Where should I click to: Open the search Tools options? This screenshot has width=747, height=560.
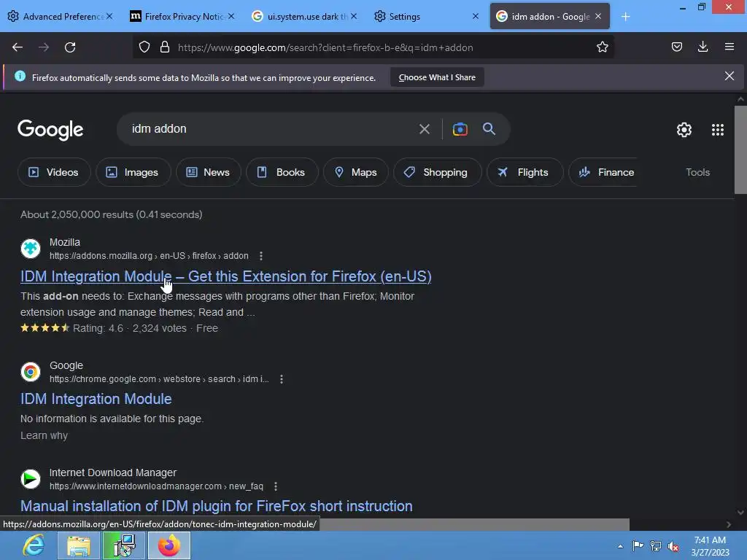pos(697,172)
